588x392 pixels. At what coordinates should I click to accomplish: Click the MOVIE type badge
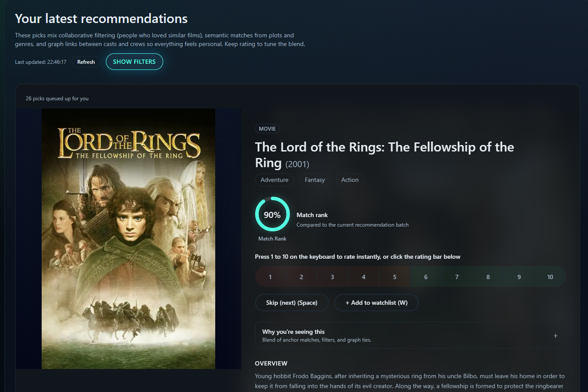tap(267, 128)
